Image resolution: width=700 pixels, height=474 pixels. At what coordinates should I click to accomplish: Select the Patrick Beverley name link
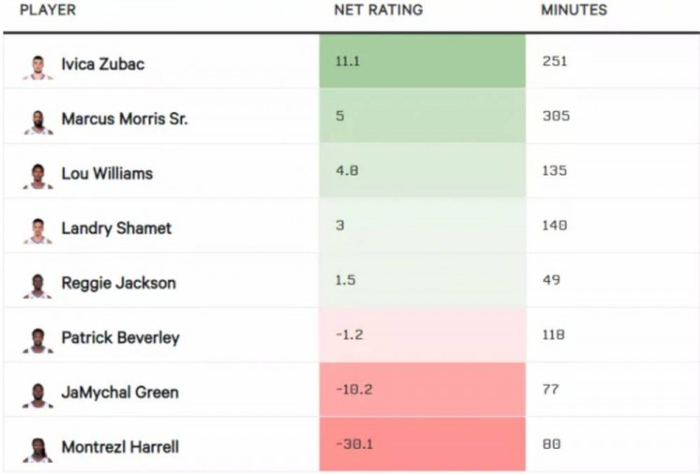120,338
